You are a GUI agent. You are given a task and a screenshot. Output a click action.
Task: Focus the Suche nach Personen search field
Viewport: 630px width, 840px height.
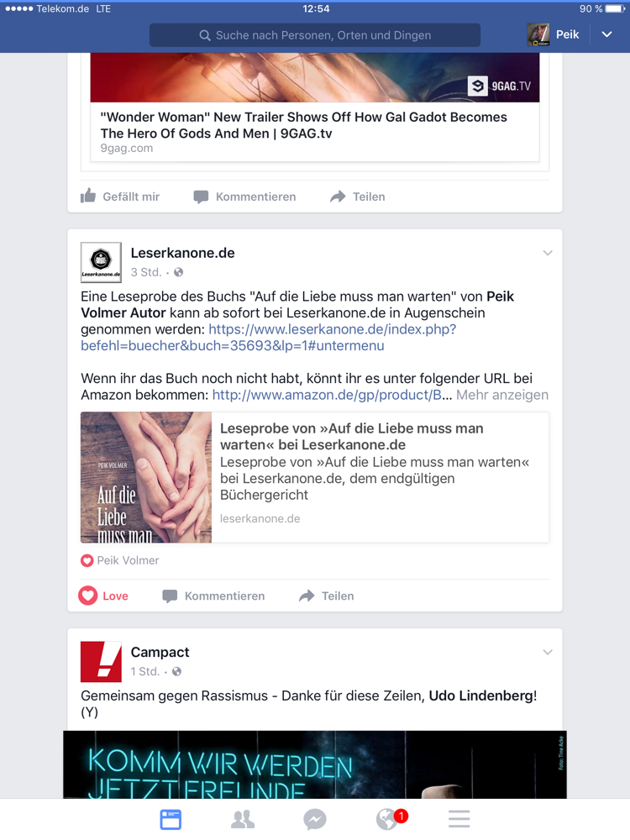pyautogui.click(x=315, y=35)
